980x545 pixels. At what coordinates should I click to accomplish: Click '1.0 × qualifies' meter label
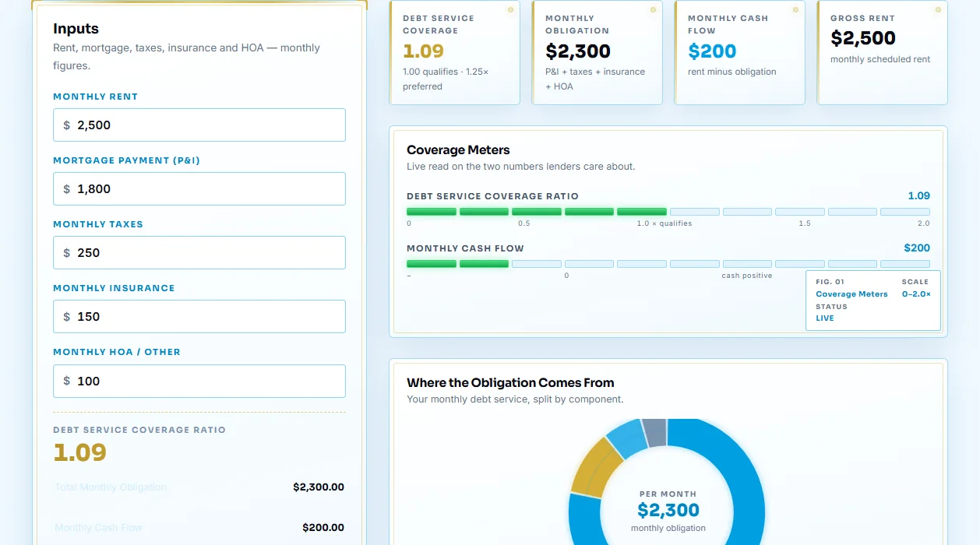point(664,223)
